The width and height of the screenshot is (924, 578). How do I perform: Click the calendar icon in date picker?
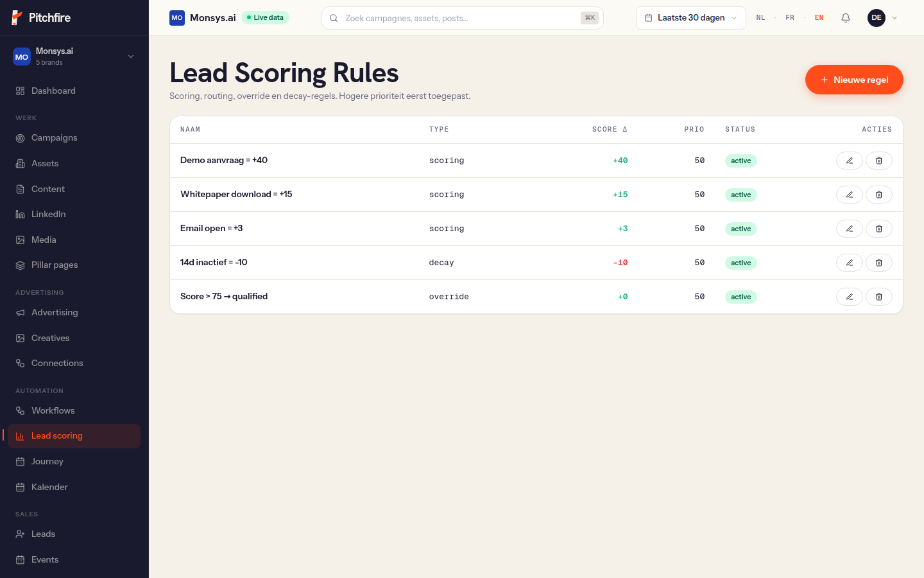648,18
